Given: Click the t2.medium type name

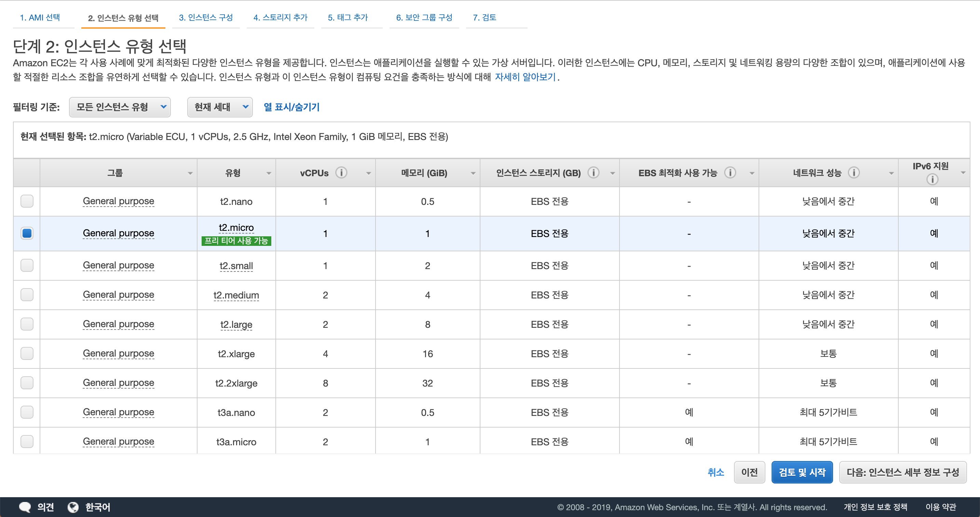Looking at the screenshot, I should (236, 295).
